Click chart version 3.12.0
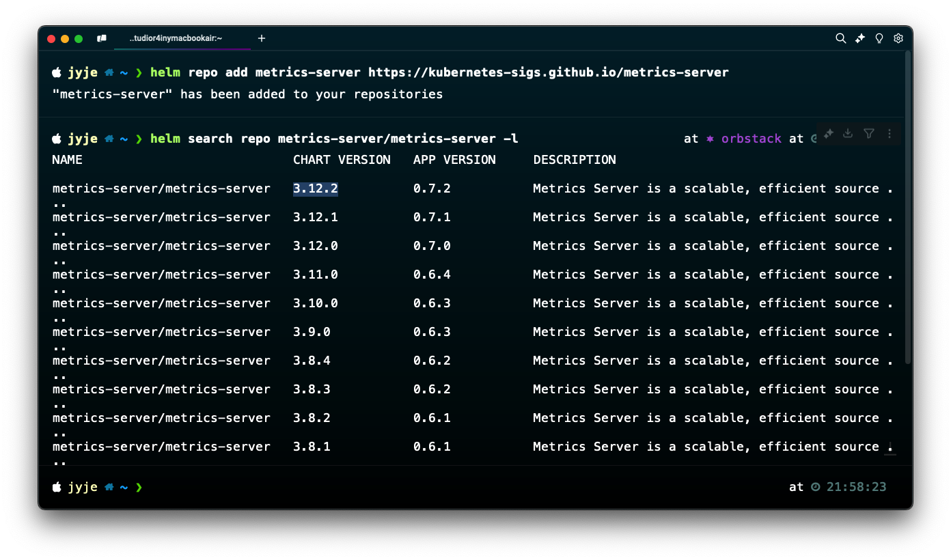Screen dimensions: 951x560 [316, 246]
